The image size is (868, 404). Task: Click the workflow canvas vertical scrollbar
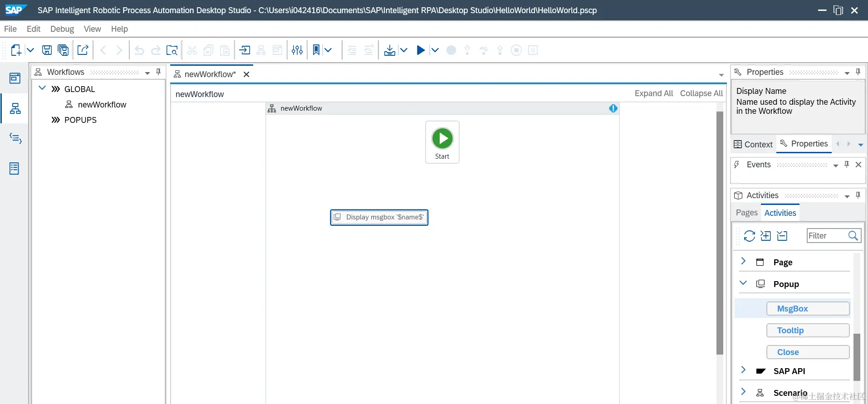coord(720,233)
